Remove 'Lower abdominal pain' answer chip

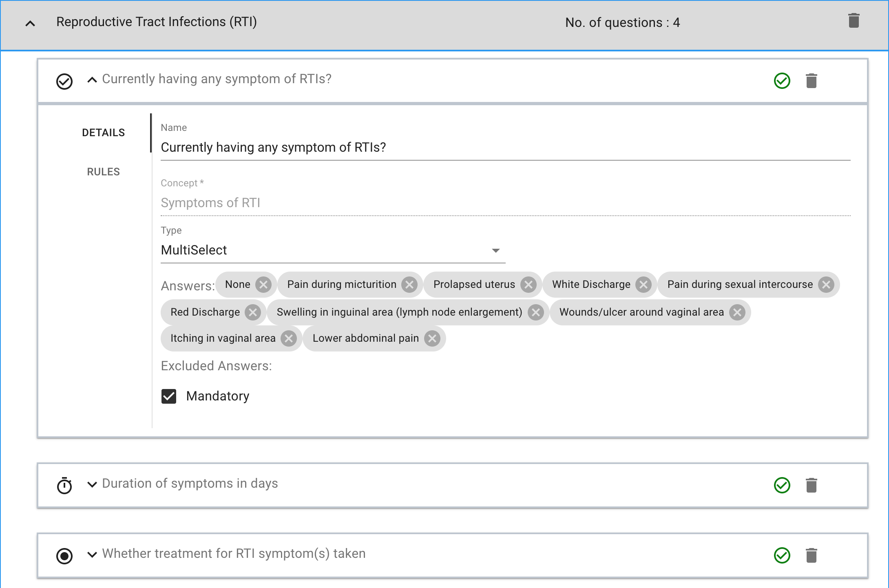(x=432, y=338)
